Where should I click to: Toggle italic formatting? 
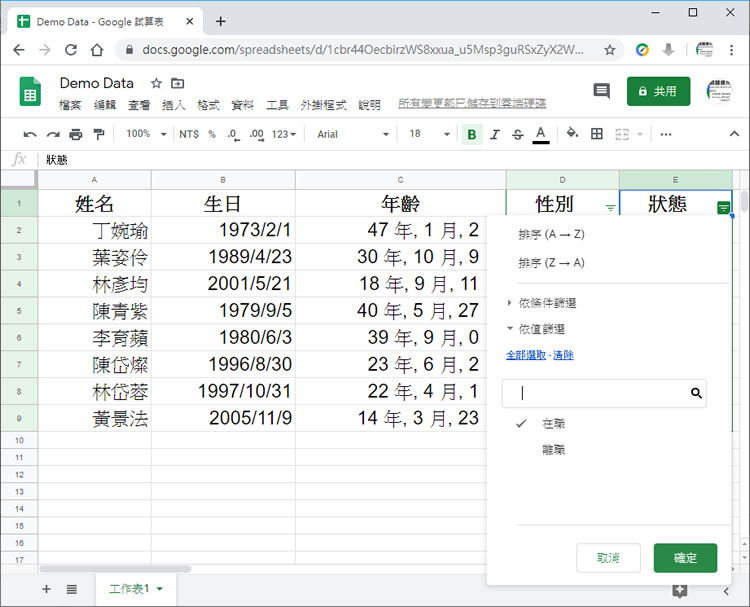tap(494, 134)
